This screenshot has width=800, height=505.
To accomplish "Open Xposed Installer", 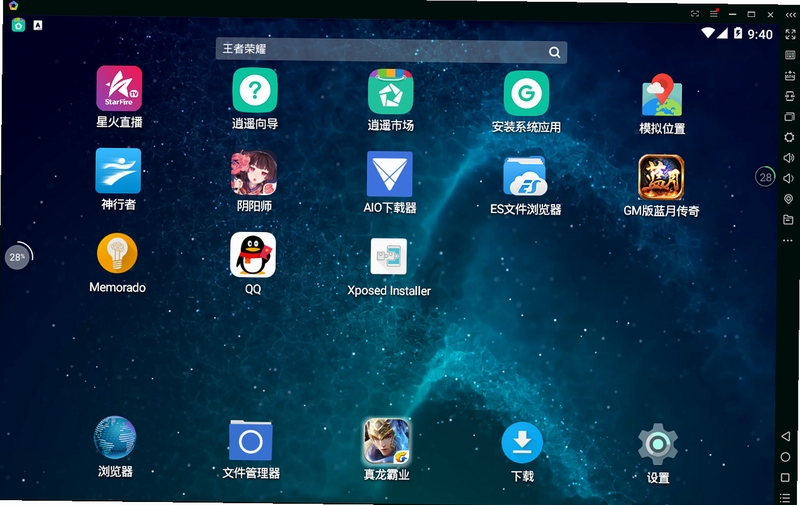I will [x=389, y=257].
